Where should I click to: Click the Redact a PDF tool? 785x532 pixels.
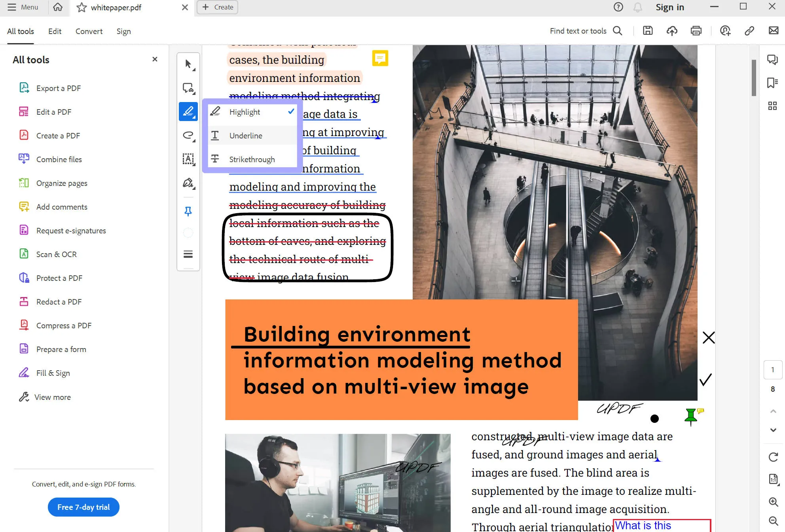pos(59,302)
